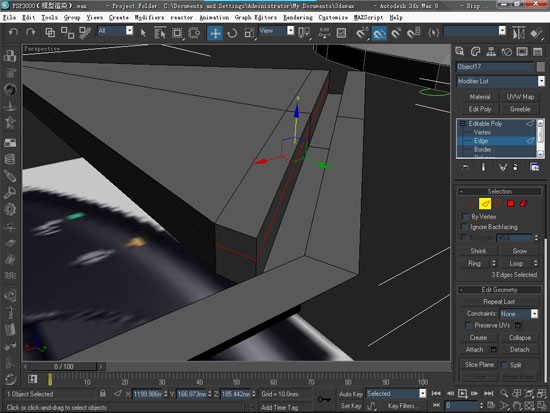This screenshot has height=413, width=550.
Task: Click the time slider 0/100 handle
Action: tap(63, 366)
